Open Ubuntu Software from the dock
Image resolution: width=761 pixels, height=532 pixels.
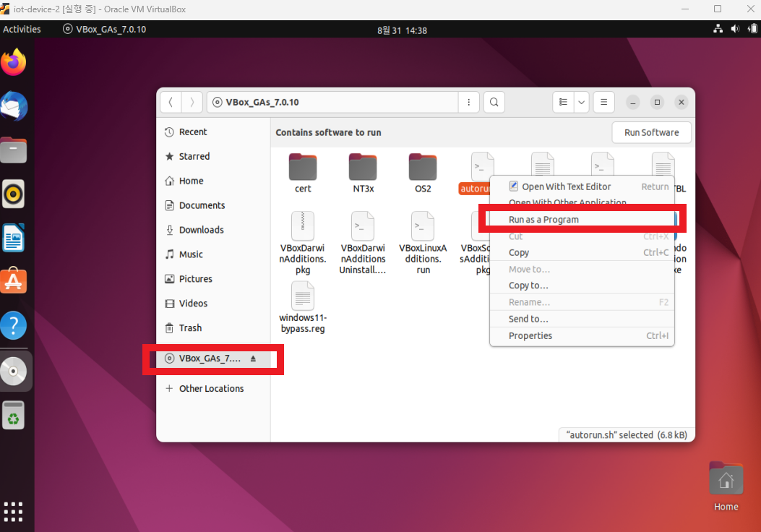[14, 280]
